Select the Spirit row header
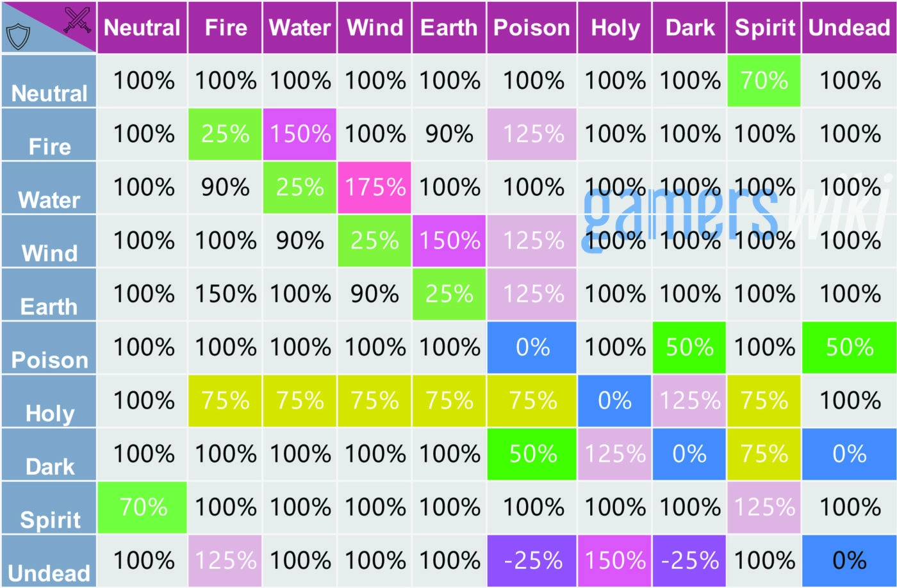 pos(49,508)
